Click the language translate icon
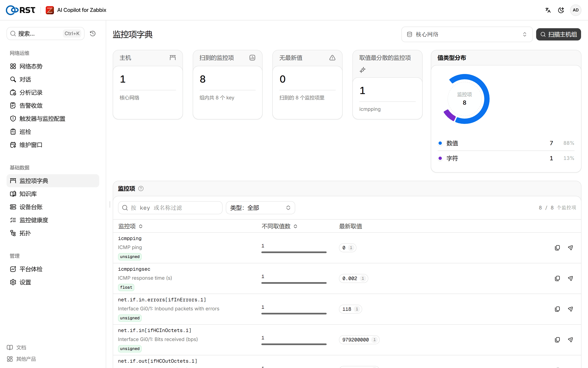This screenshot has width=588, height=368. 548,10
